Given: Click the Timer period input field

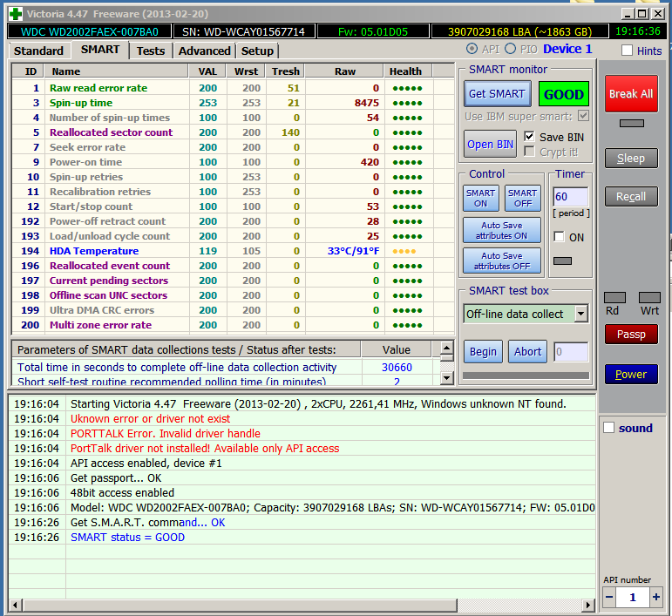Looking at the screenshot, I should [570, 197].
